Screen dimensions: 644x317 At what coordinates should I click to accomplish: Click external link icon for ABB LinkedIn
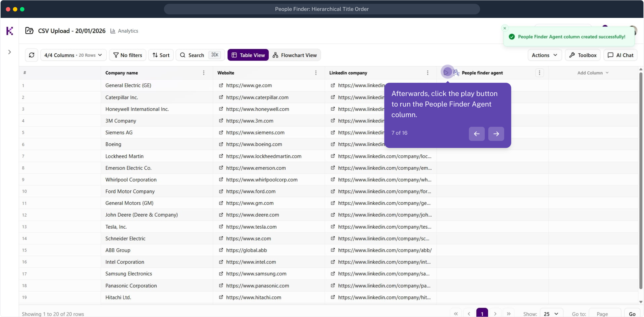tap(333, 250)
